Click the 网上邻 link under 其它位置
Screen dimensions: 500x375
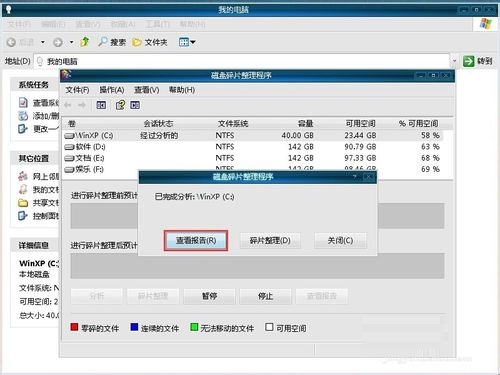39,176
